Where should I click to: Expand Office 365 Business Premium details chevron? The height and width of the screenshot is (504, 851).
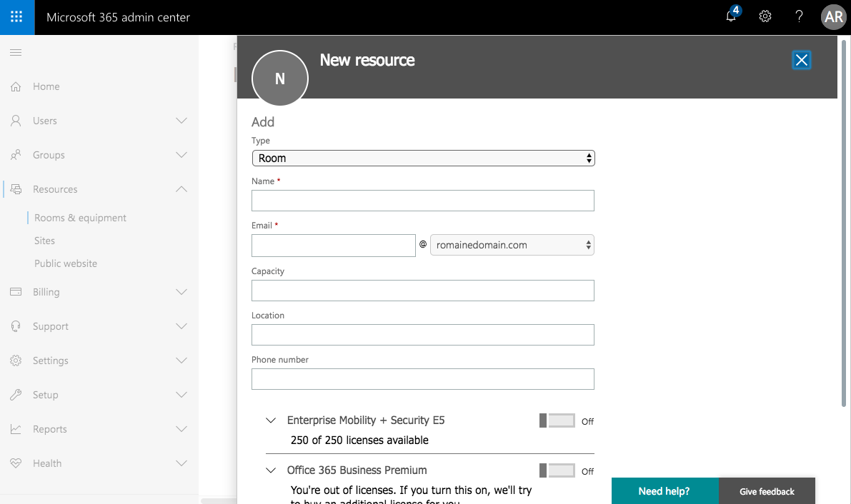tap(271, 470)
